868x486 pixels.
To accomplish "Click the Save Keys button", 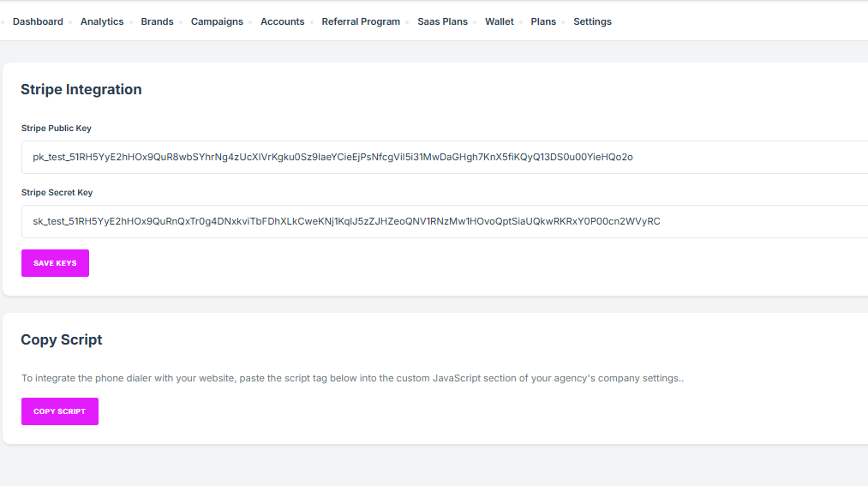I will (x=56, y=263).
